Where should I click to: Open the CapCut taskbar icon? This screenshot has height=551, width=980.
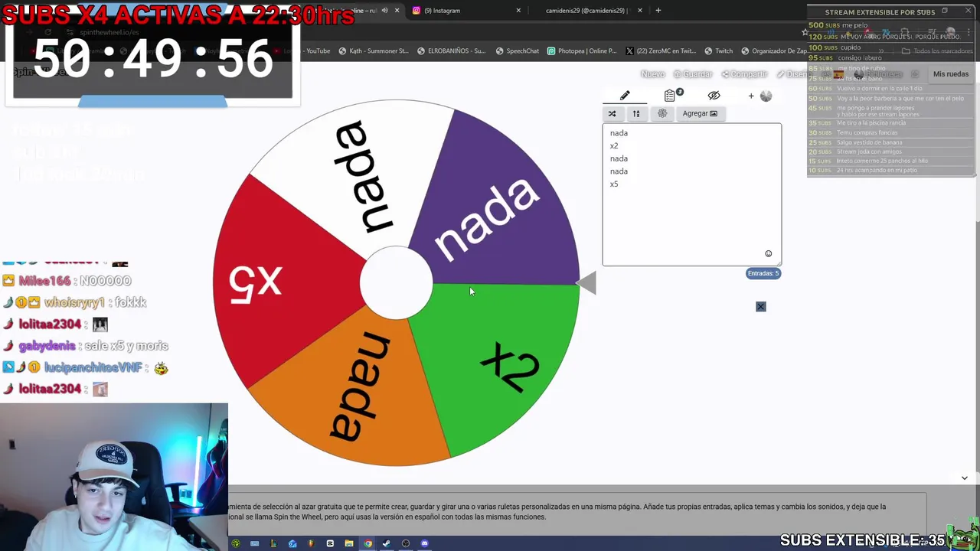[x=330, y=543]
